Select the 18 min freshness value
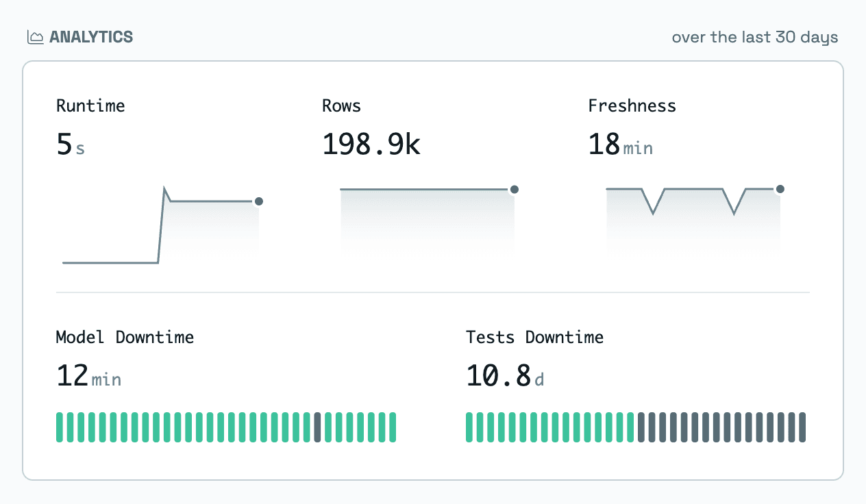This screenshot has width=866, height=504. pos(620,145)
